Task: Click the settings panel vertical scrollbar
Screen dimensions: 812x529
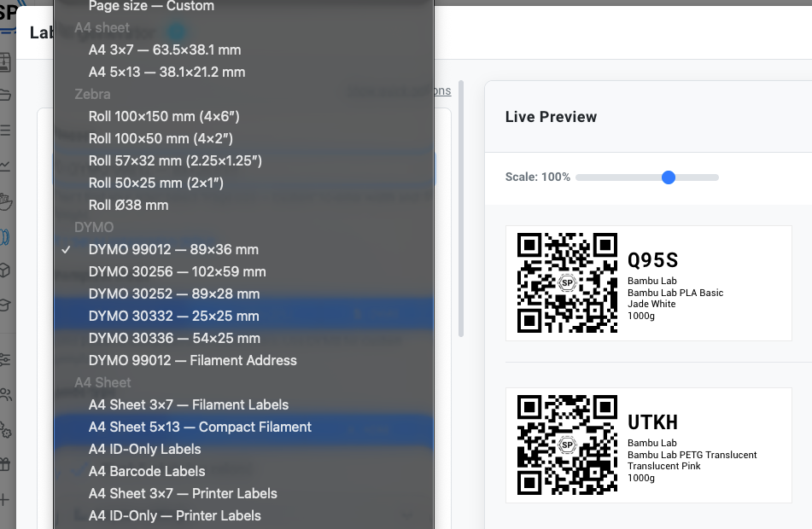Action: (x=461, y=208)
